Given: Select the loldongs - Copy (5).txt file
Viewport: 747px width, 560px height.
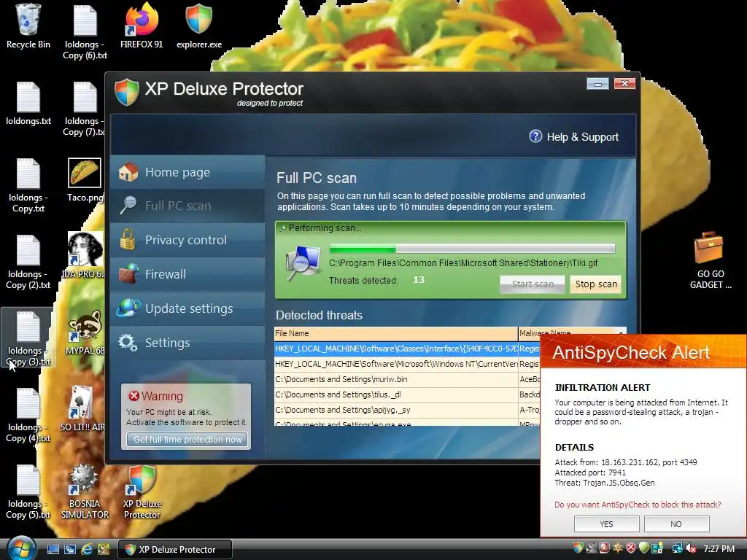Looking at the screenshot, I should (x=28, y=492).
